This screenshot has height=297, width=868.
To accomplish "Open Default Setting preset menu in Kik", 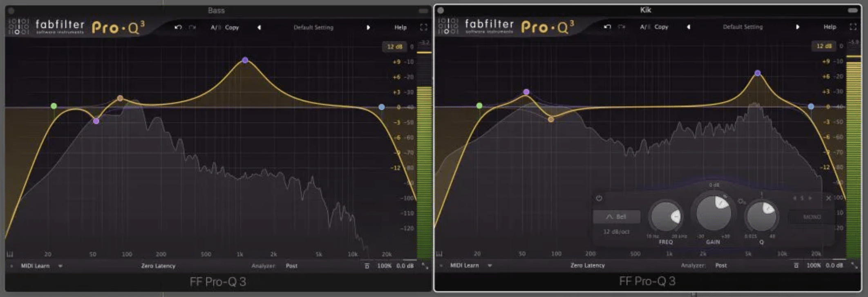I will pos(743,27).
